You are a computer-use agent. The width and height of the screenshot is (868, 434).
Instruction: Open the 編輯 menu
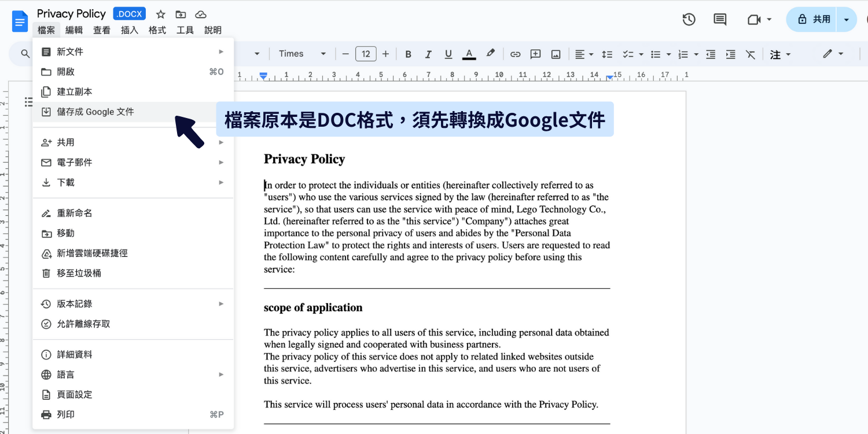[74, 30]
